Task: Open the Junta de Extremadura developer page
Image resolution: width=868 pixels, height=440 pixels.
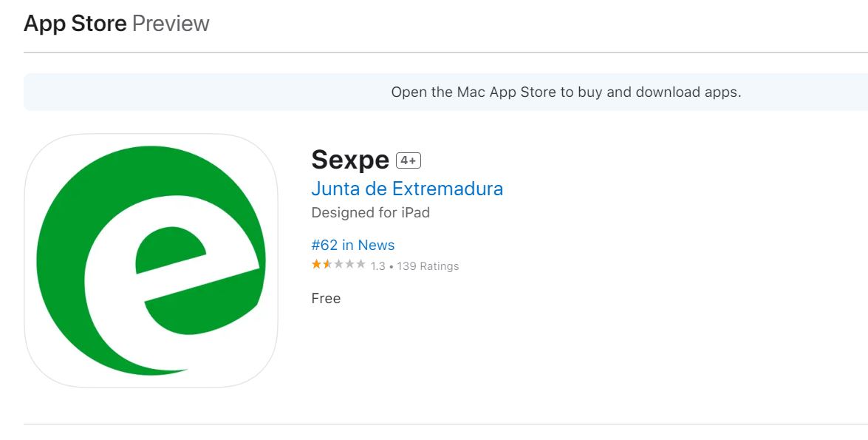Action: (407, 189)
